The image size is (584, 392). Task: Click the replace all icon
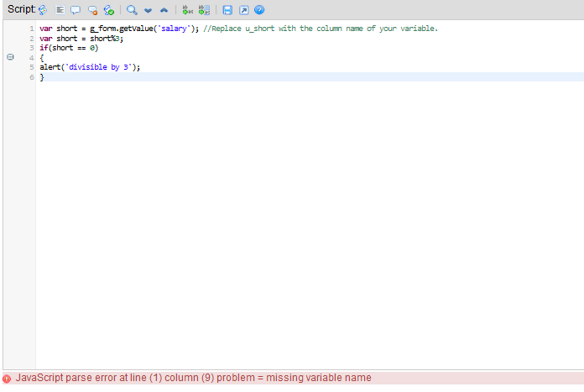204,10
